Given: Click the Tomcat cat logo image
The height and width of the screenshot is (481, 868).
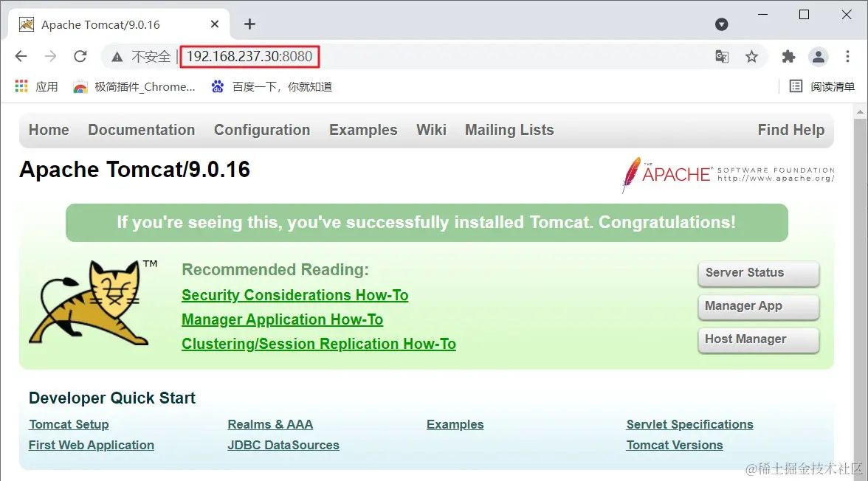Looking at the screenshot, I should point(93,302).
